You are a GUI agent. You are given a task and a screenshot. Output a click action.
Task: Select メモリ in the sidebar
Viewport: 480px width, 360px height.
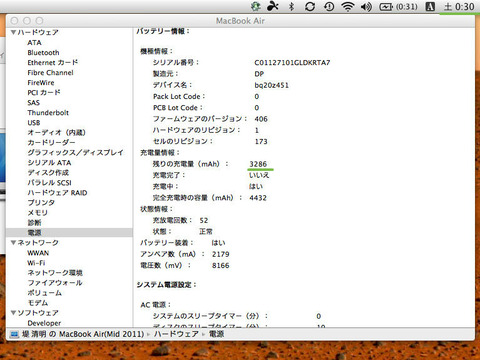(37, 213)
